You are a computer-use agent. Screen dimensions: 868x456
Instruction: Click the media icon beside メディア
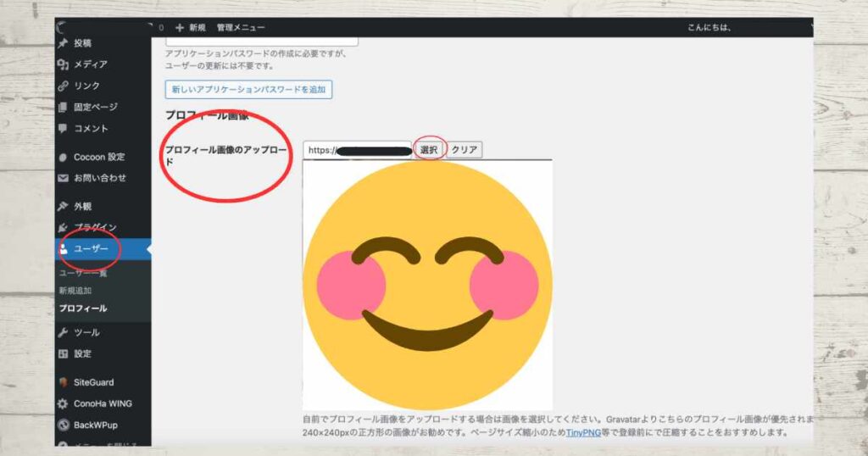(x=63, y=64)
